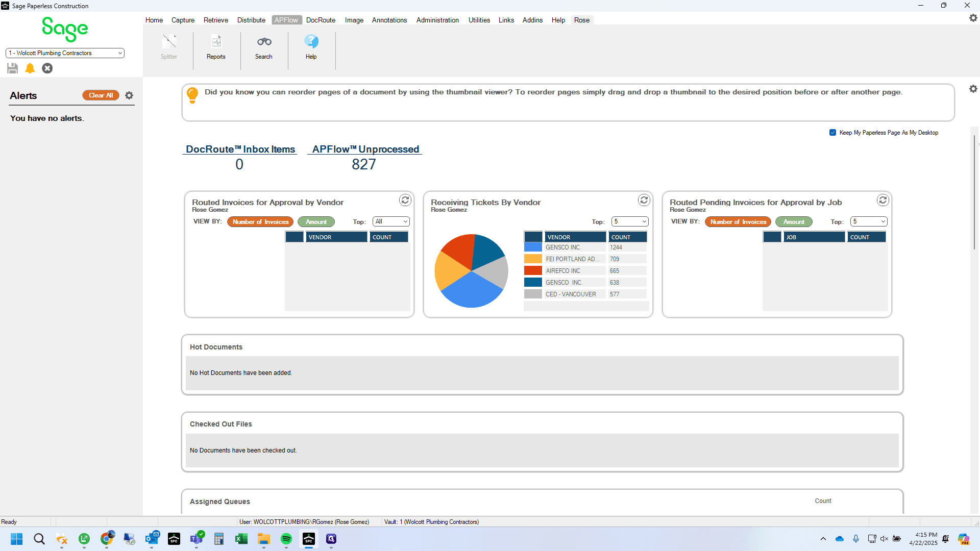
Task: Click the yellow alerts bell icon
Action: (x=30, y=68)
